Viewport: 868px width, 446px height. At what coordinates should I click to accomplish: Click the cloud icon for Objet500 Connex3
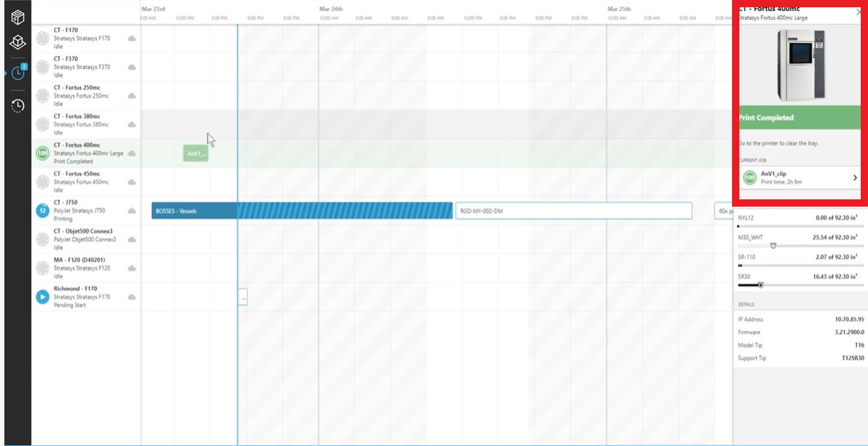coord(132,239)
